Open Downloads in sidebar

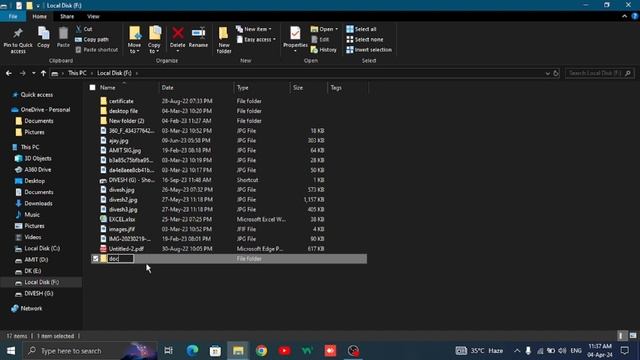pos(38,203)
